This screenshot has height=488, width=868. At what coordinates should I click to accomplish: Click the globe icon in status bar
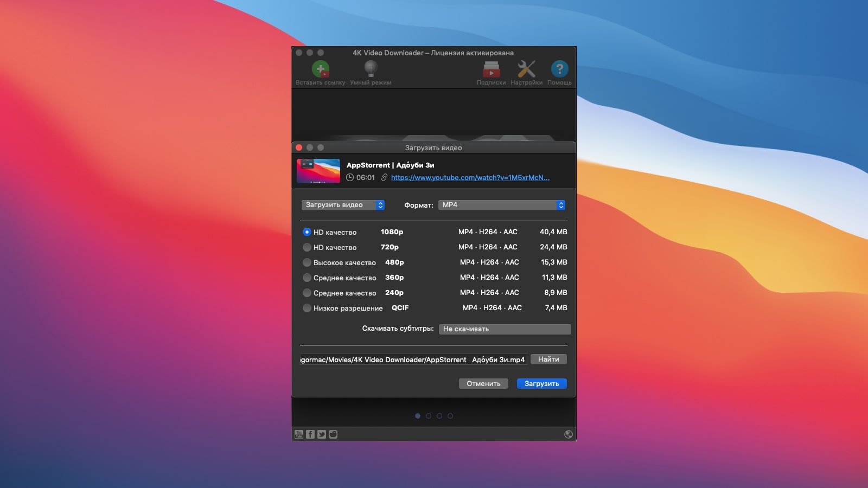pyautogui.click(x=569, y=434)
